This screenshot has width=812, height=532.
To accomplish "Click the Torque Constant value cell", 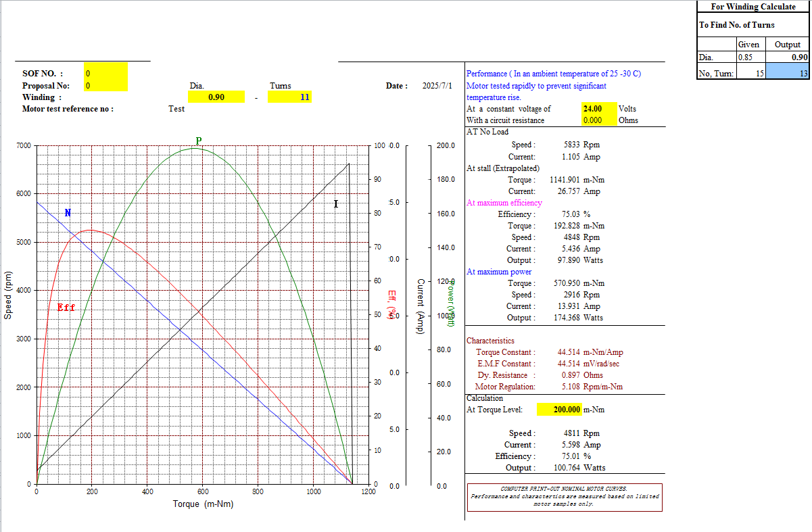I will (569, 352).
